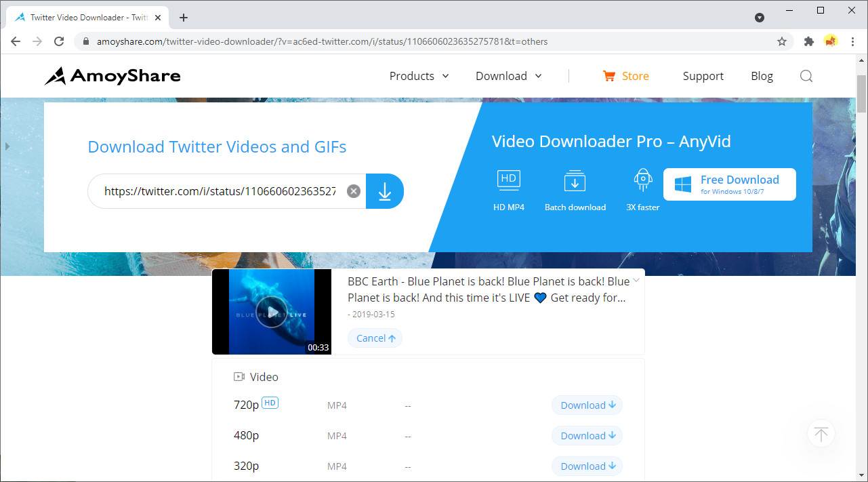868x482 pixels.
Task: Click the MP4 format label in 720p row
Action: [337, 405]
